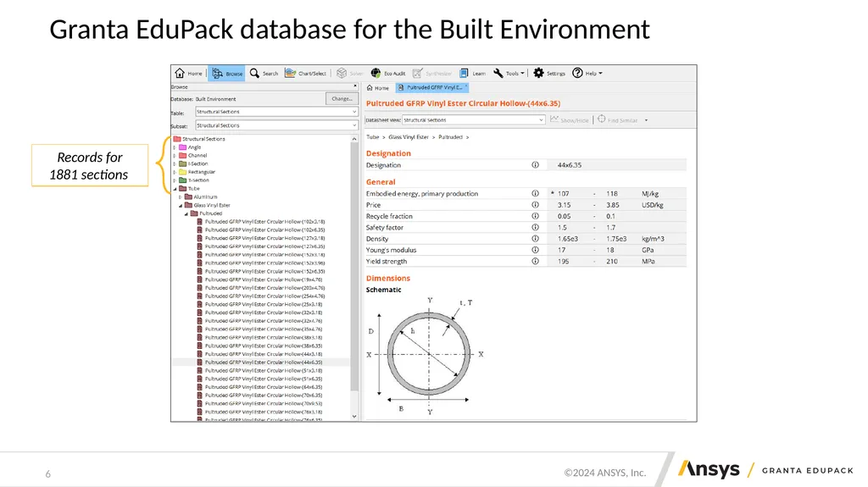Open record Circular Hollow-(44x3.18)
The height and width of the screenshot is (487, 868).
(259, 354)
